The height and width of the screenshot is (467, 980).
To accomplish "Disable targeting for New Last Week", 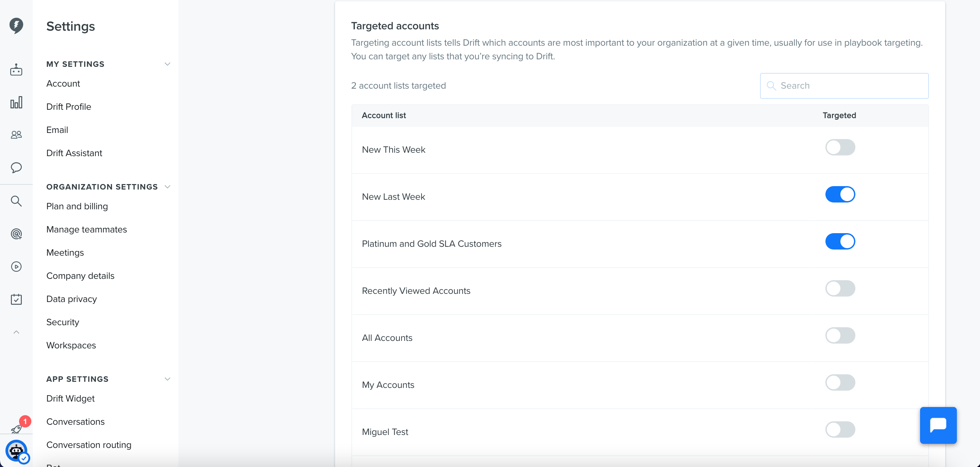I will [840, 194].
